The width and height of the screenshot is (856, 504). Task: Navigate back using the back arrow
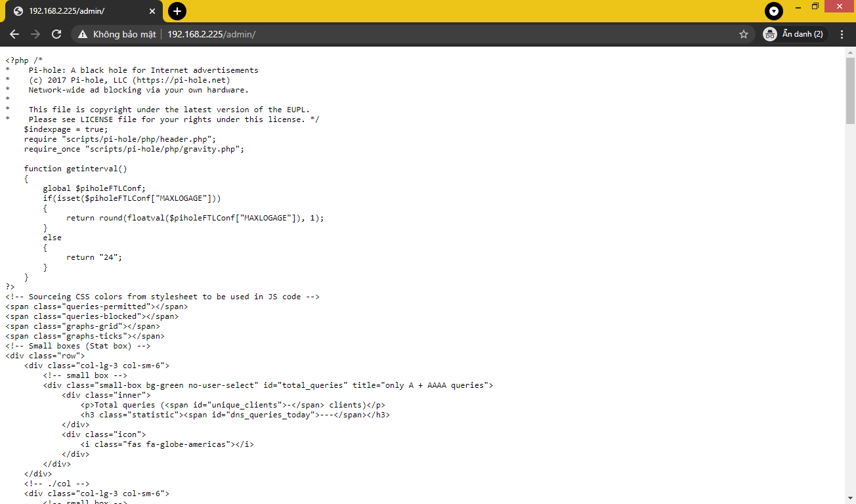[14, 33]
